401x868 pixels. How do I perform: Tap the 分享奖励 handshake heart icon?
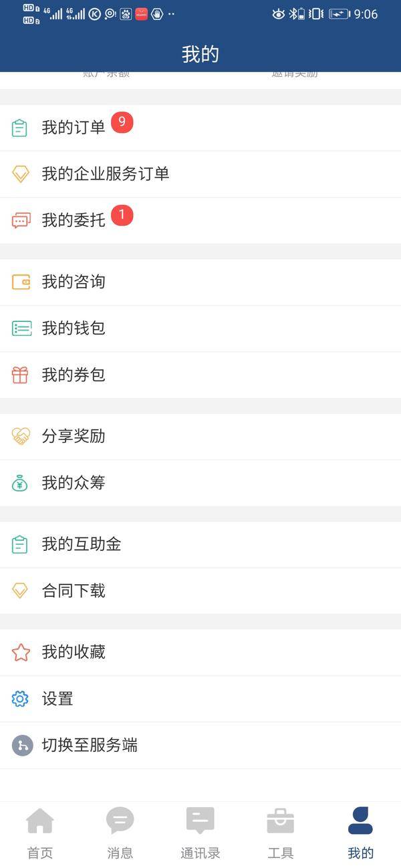click(21, 437)
